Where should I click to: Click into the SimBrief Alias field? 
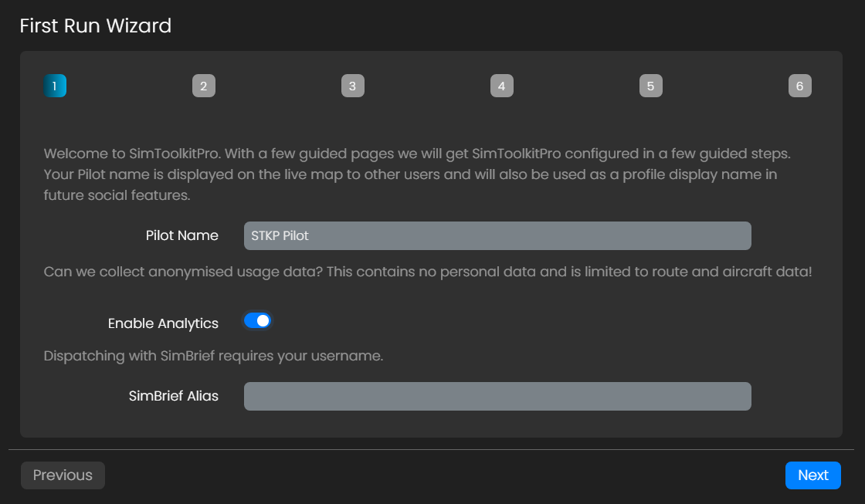pyautogui.click(x=497, y=397)
